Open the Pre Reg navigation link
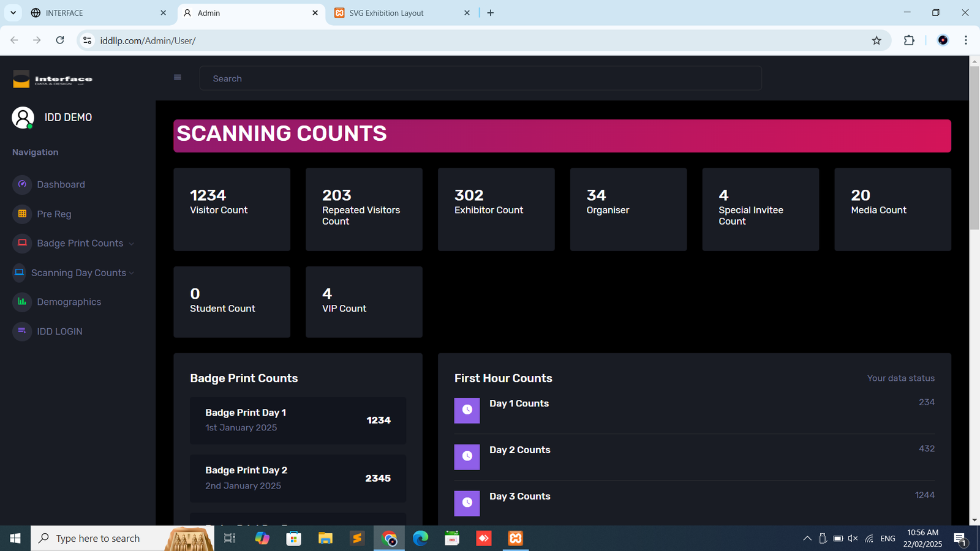Screen dimensions: 980x551 [54, 214]
